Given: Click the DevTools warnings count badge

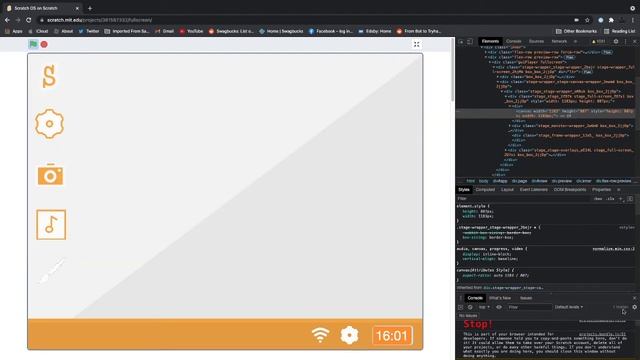Looking at the screenshot, I should [598, 41].
